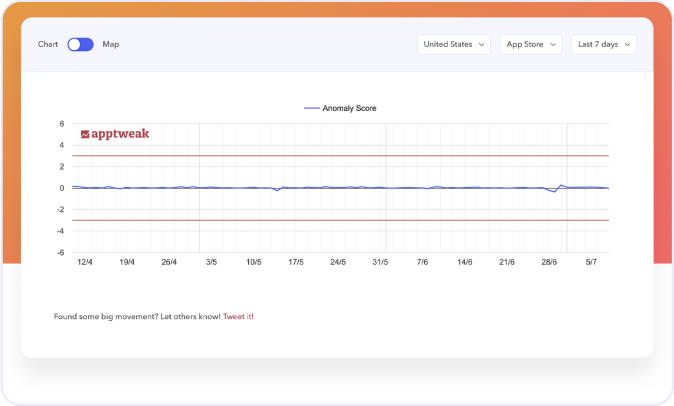This screenshot has width=674, height=406.
Task: Click the blue Anomaly Score legend line
Action: click(311, 108)
